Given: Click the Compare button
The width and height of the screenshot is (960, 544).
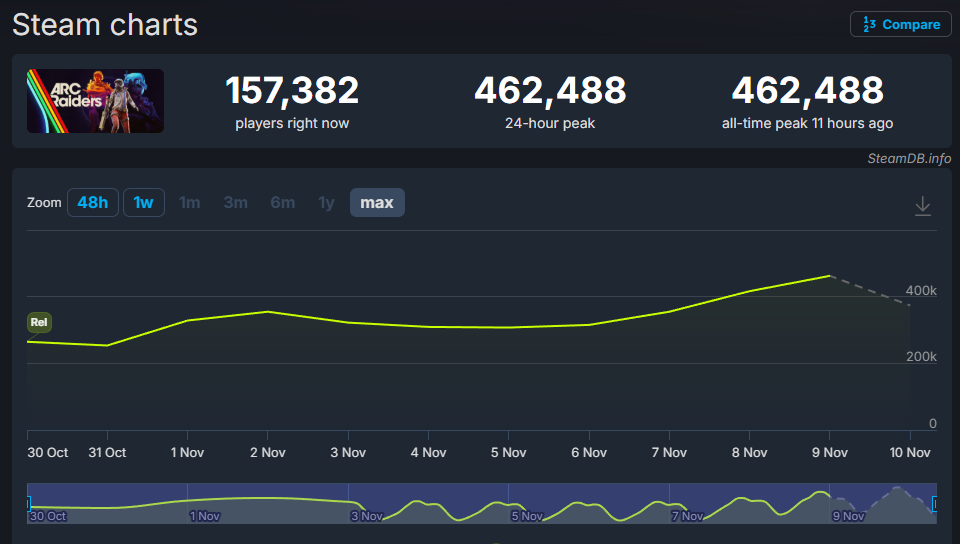Looking at the screenshot, I should [x=901, y=24].
